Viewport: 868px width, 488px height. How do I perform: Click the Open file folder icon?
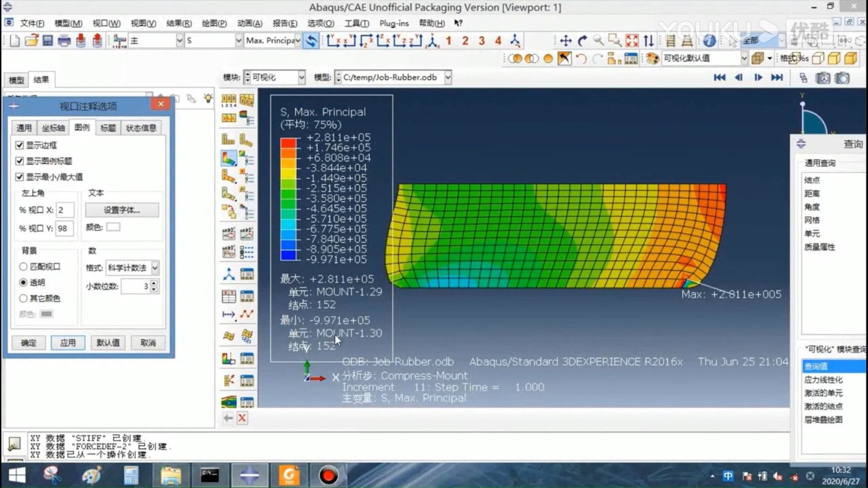point(31,41)
